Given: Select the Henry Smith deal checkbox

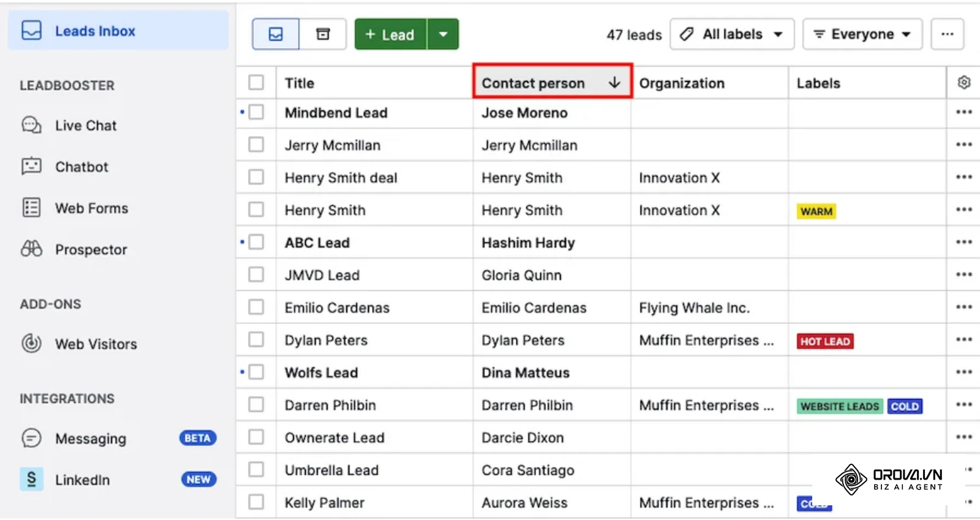Looking at the screenshot, I should (x=256, y=177).
